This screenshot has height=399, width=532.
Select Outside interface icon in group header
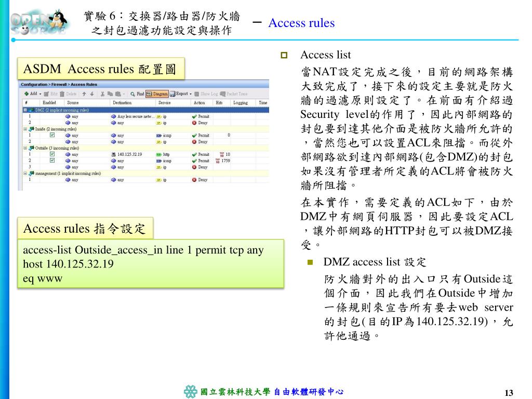pyautogui.click(x=31, y=148)
